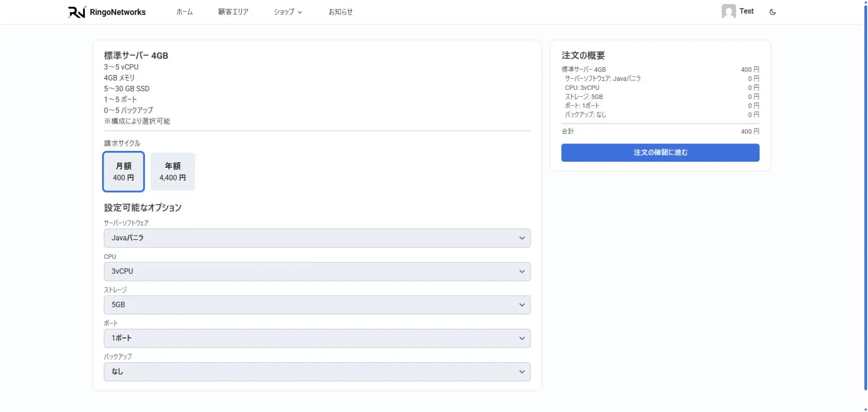Click the 標準サーバー 4GB heading
This screenshot has width=868, height=412.
[136, 55]
